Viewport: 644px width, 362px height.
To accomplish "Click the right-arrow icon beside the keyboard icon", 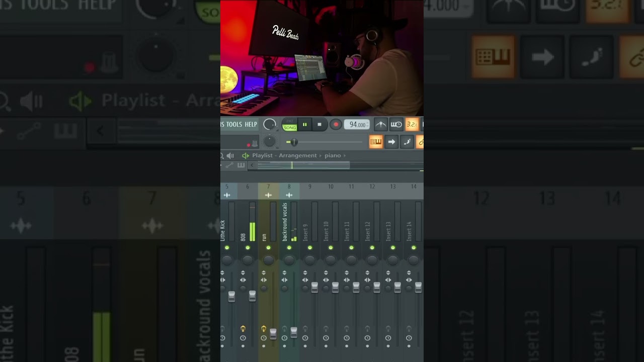I will point(391,142).
